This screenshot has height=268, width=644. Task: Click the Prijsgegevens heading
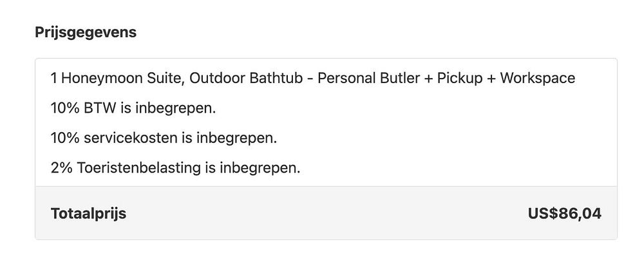pyautogui.click(x=86, y=32)
